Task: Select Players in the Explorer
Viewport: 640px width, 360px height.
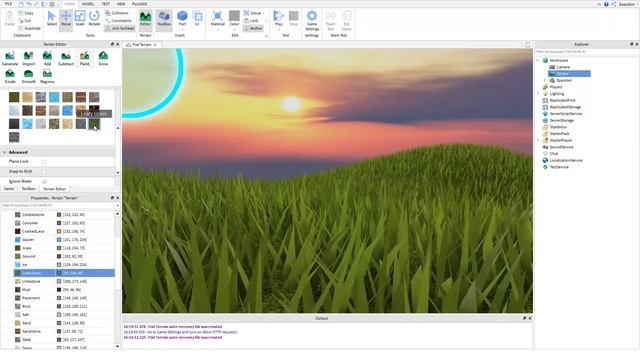Action: 556,87
